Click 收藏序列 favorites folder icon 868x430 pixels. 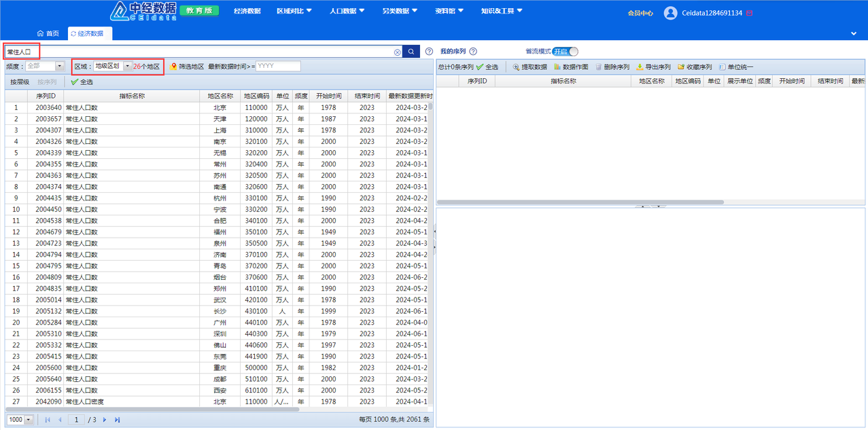tap(681, 67)
